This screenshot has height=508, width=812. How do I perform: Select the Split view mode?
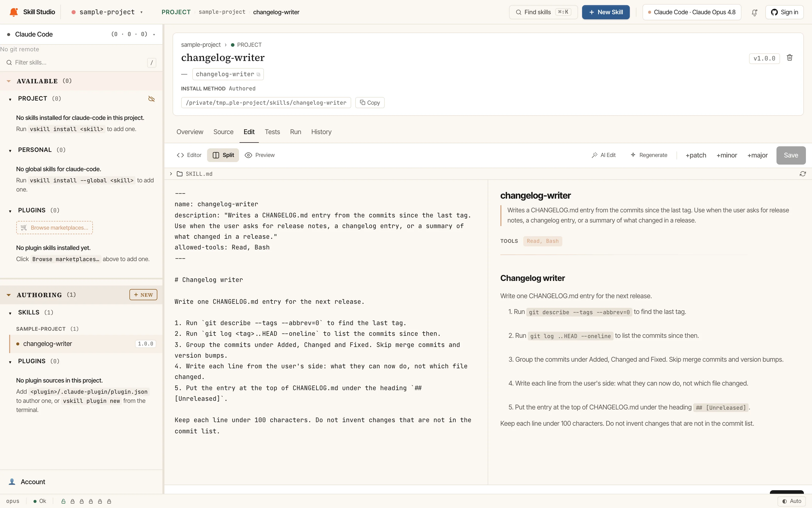click(x=223, y=155)
